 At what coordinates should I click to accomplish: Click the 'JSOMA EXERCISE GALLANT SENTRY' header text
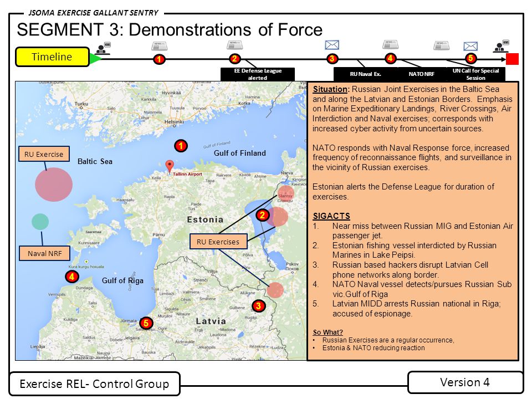(x=93, y=13)
